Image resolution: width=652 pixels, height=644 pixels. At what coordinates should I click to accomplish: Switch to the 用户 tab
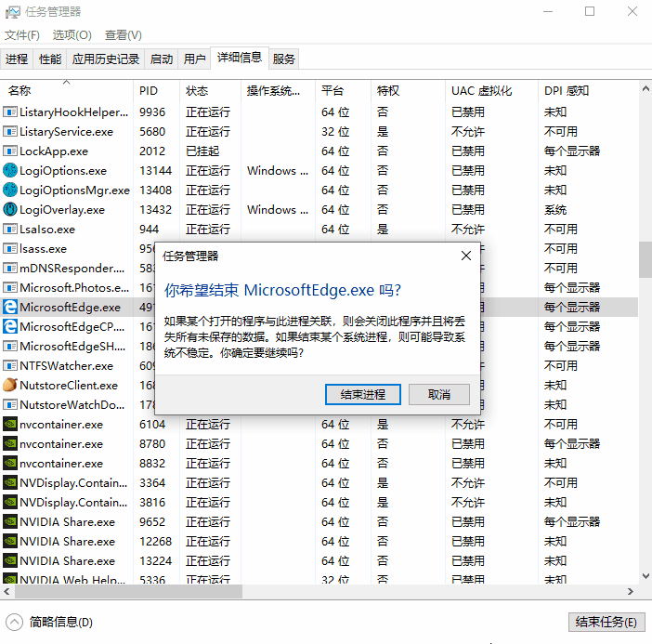pos(195,59)
